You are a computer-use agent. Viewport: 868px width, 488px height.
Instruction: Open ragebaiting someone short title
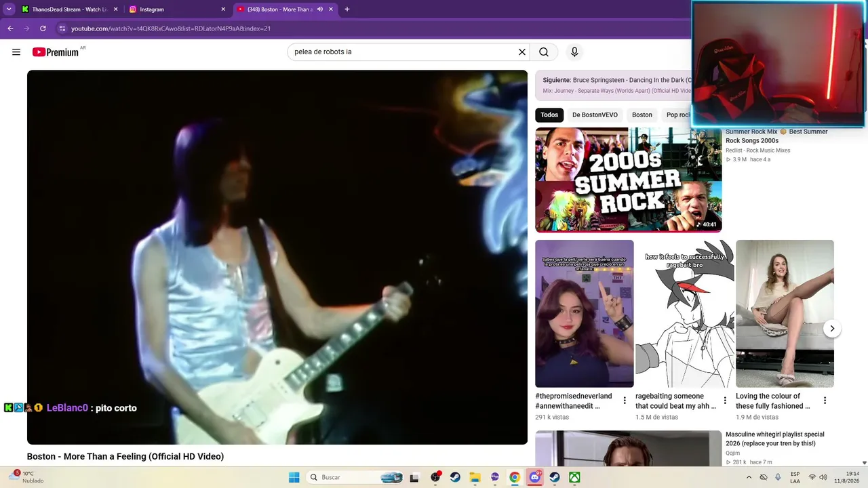click(676, 401)
